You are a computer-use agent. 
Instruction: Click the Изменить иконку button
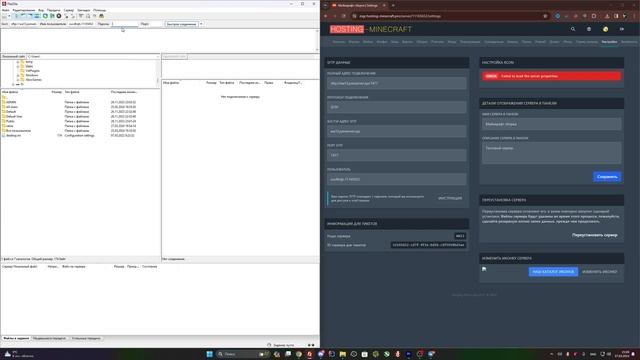point(600,271)
